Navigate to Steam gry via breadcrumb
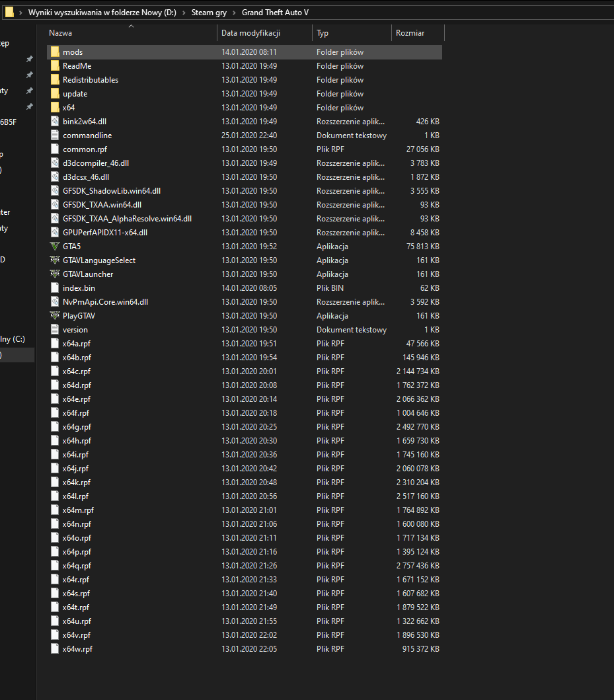Viewport: 614px width, 700px height. 209,12
